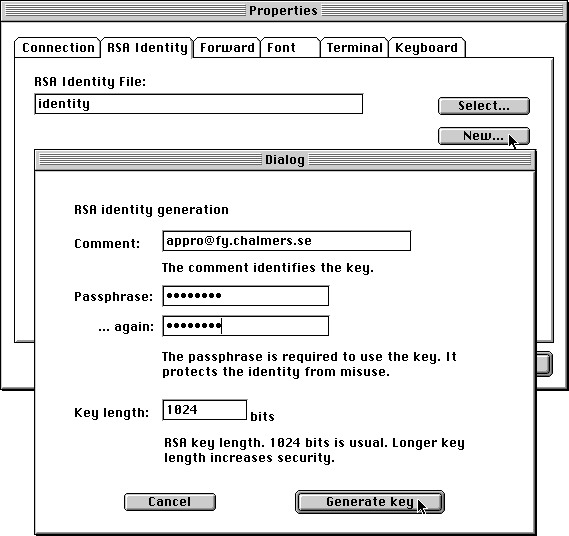
Task: Click the partially hidden button behind the dialog
Action: [x=545, y=364]
